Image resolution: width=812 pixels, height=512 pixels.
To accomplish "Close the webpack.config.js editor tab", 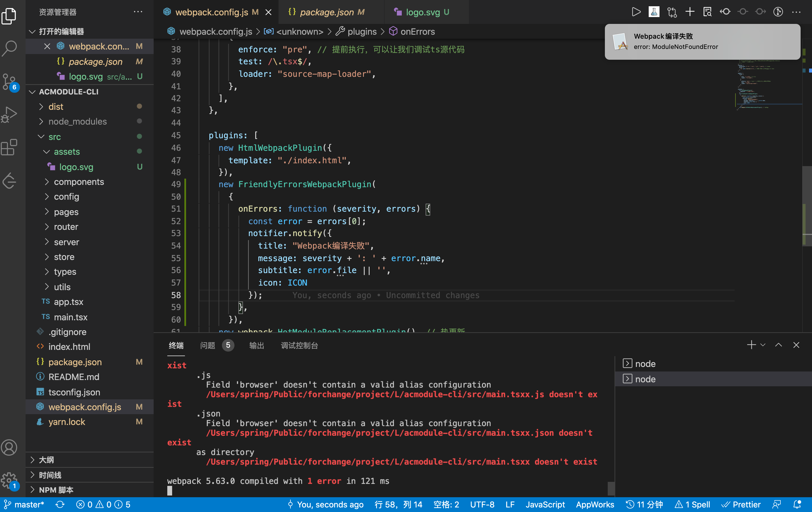I will [268, 13].
